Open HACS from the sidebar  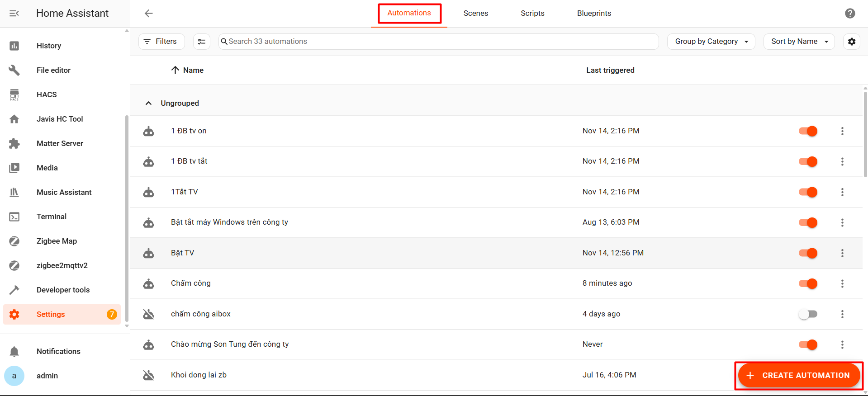pos(47,94)
